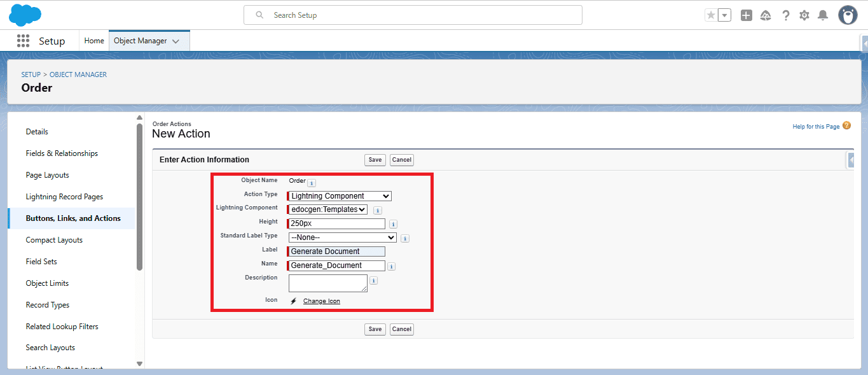Click the Help for this Page icon
The image size is (868, 375).
click(x=846, y=126)
